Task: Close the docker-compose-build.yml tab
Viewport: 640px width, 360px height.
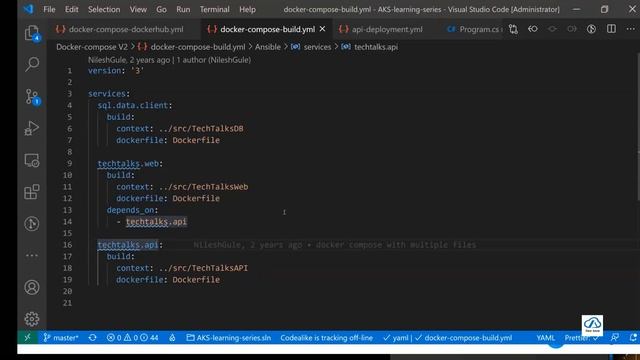Action: pos(322,29)
